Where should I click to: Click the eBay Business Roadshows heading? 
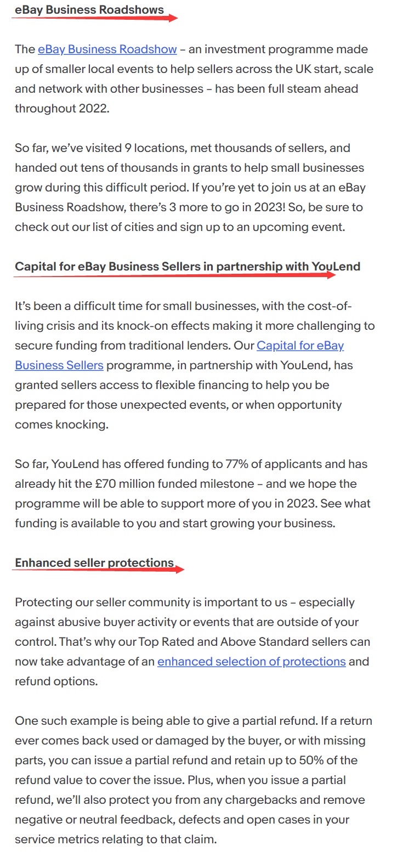point(89,10)
